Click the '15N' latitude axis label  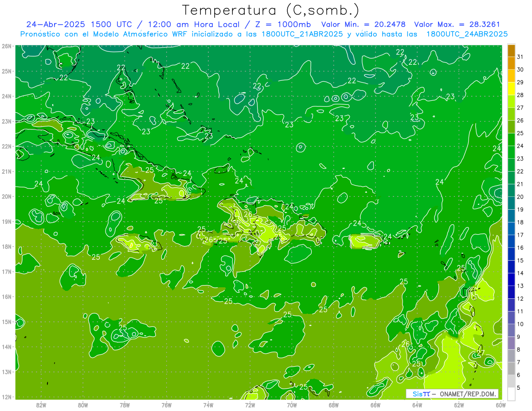pyautogui.click(x=7, y=322)
